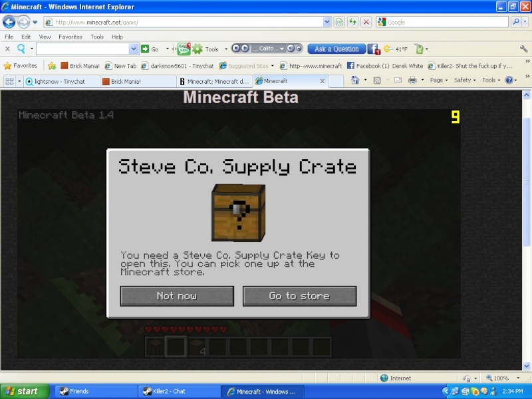This screenshot has height=399, width=532.
Task: Open Brick Mania! favorites bar link
Action: pyautogui.click(x=80, y=66)
